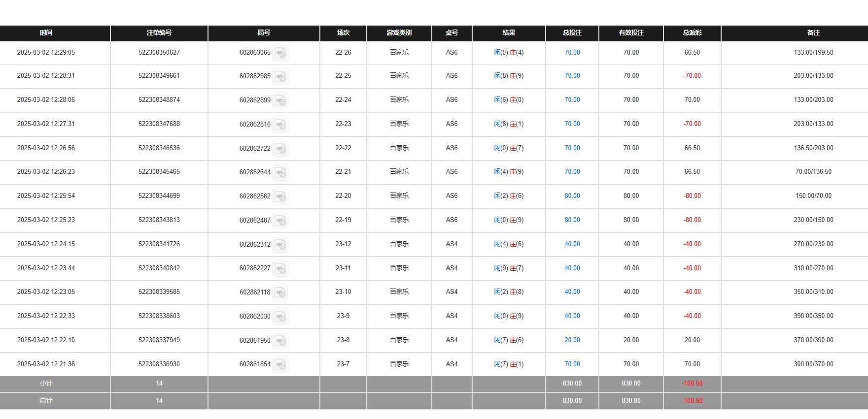868x419 pixels.
Task: Click total bet 70.00 for order 522308350627
Action: point(572,53)
